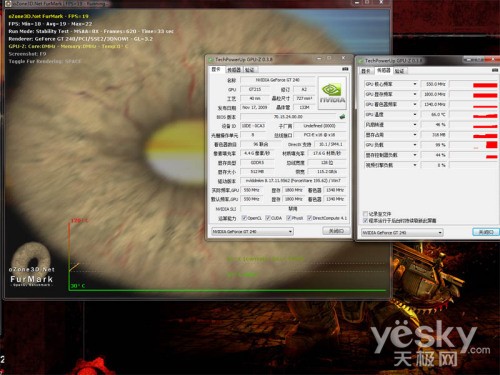Switch to sensors tab in left GPU-Z window
Image resolution: width=500 pixels, height=375 pixels.
point(234,70)
